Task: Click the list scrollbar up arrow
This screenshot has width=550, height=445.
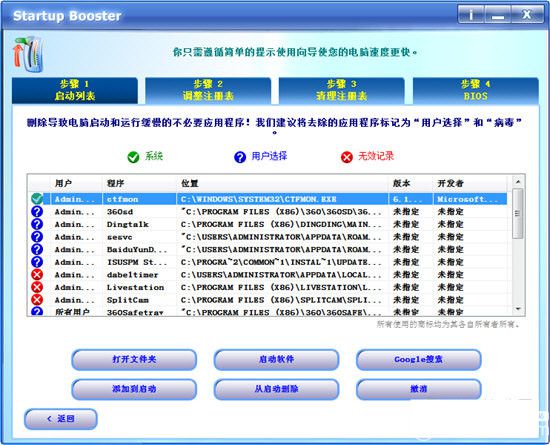Action: point(518,182)
